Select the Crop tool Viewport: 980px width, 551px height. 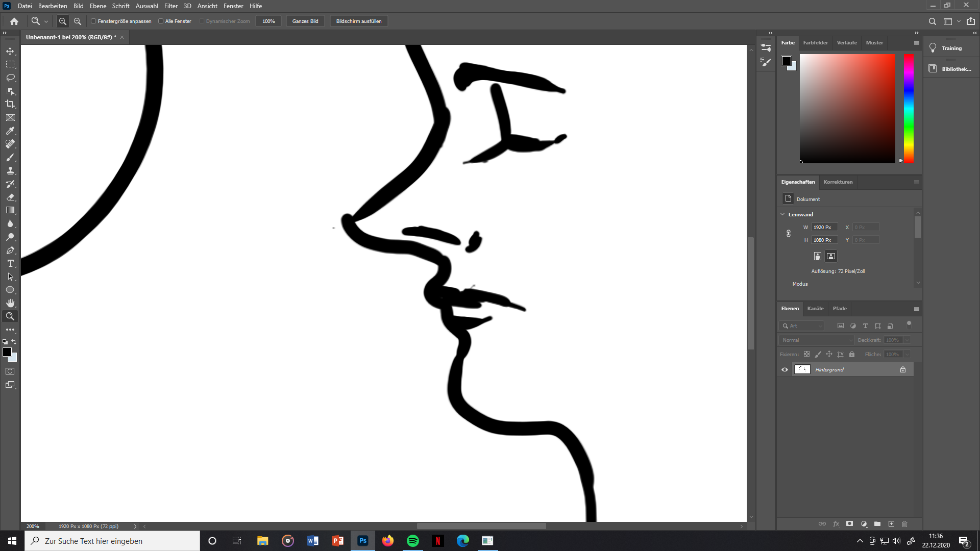pyautogui.click(x=10, y=104)
